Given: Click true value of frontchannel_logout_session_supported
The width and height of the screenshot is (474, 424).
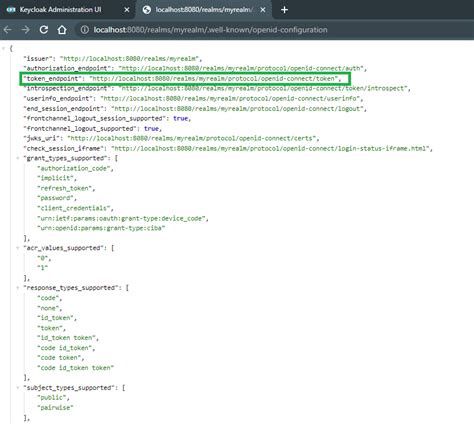Looking at the screenshot, I should [x=180, y=118].
